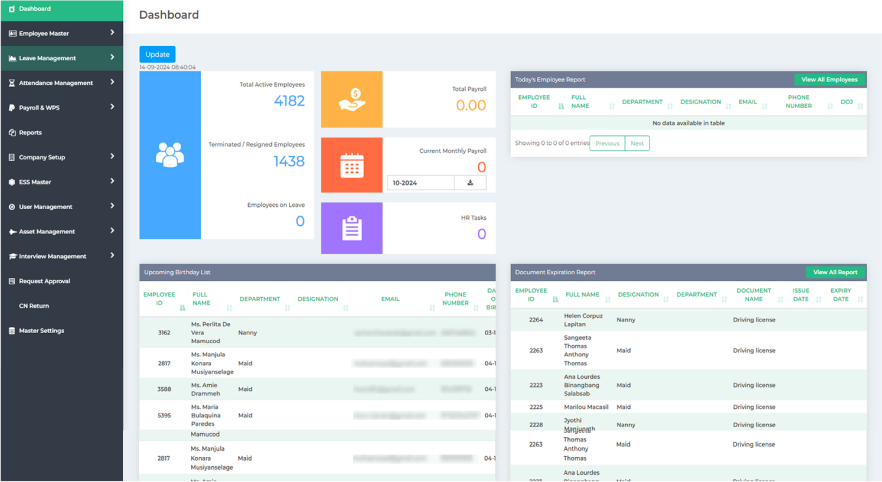Click "No data available in table" row
882x482 pixels.
coord(688,123)
